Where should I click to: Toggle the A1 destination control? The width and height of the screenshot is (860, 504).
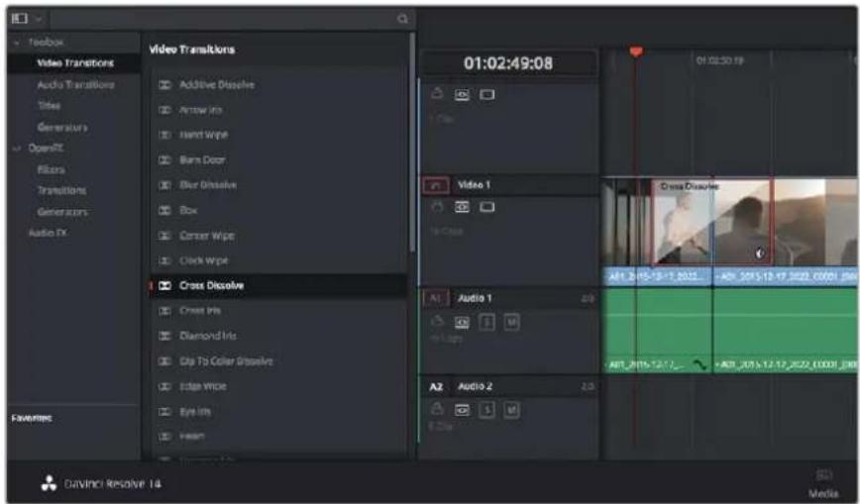[x=436, y=298]
